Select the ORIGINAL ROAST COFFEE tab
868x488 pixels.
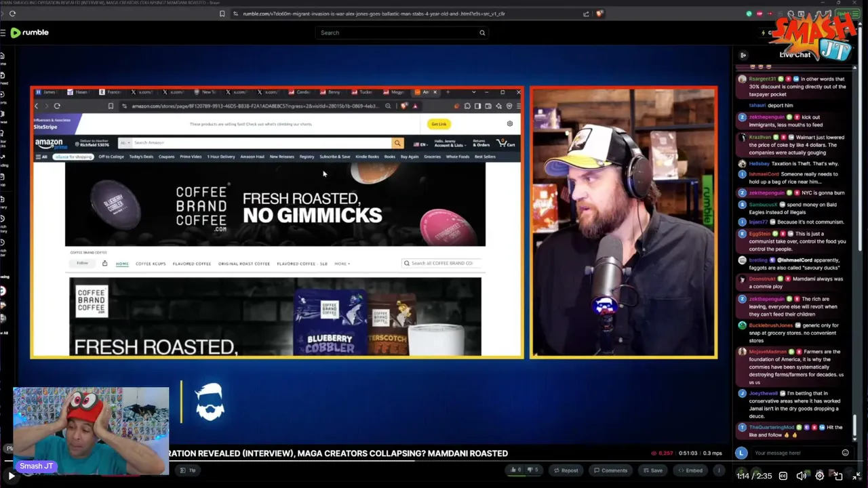(x=244, y=264)
